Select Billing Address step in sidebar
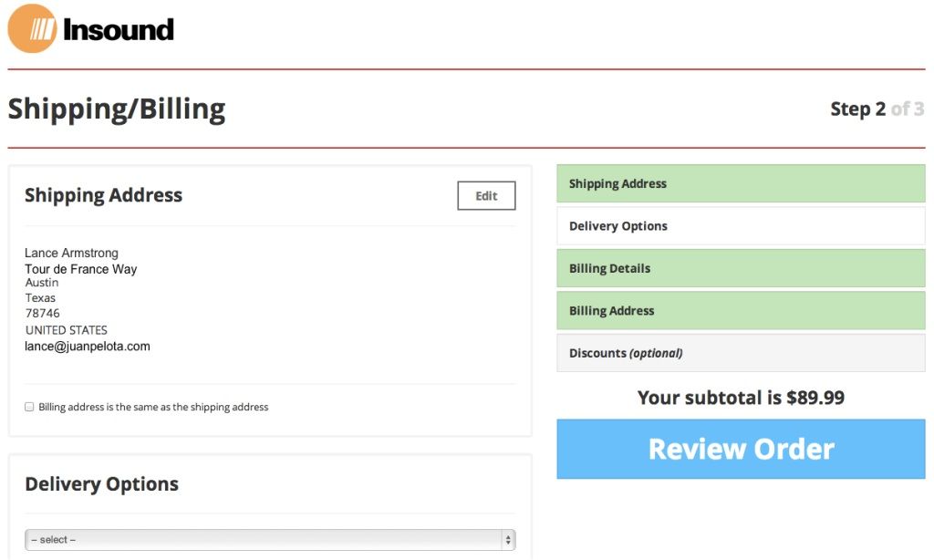This screenshot has height=560, width=934. pos(741,310)
